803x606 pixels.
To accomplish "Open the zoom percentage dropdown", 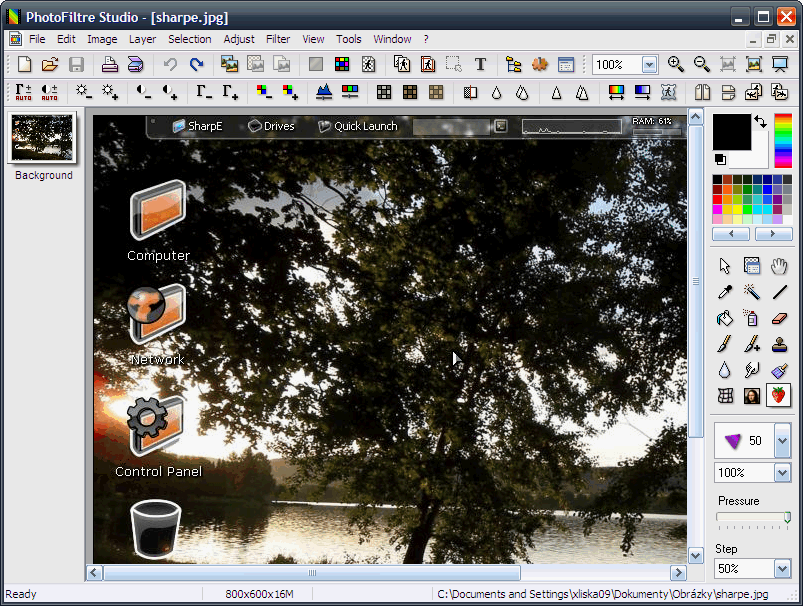I will pyautogui.click(x=649, y=64).
